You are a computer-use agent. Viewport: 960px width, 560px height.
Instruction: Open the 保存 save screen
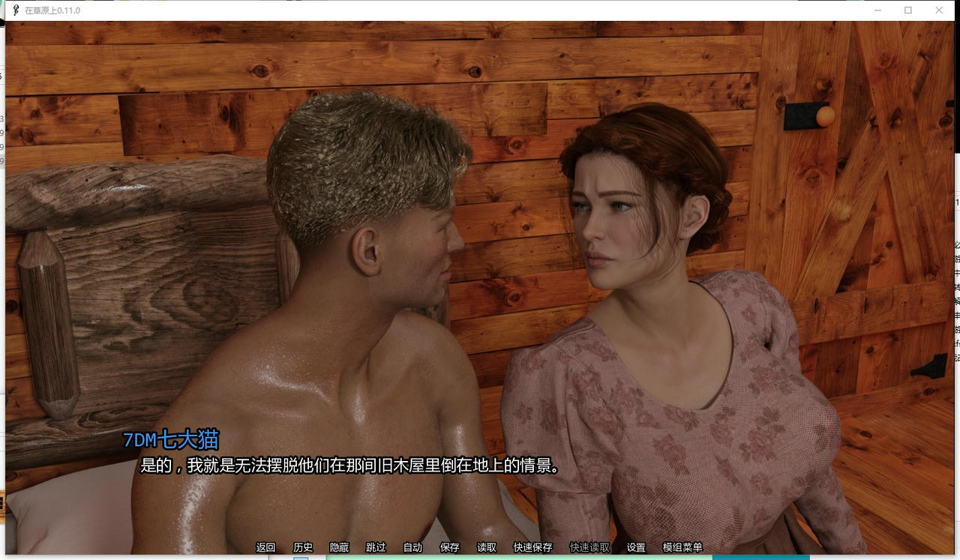pyautogui.click(x=449, y=547)
